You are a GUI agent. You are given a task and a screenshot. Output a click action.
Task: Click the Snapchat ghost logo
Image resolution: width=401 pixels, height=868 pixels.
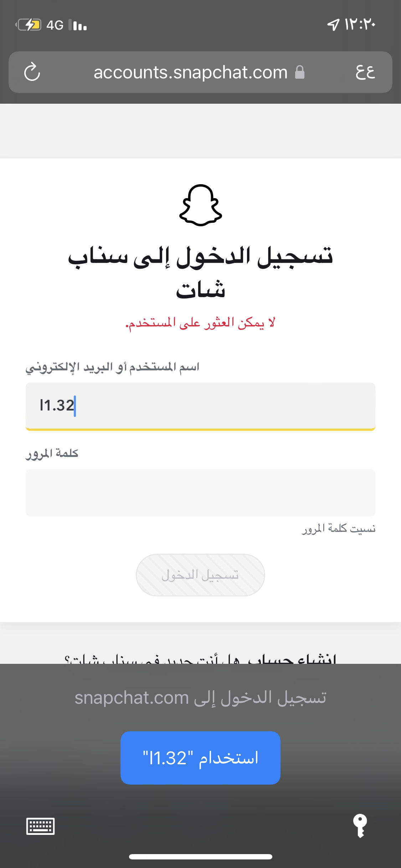[x=200, y=205]
